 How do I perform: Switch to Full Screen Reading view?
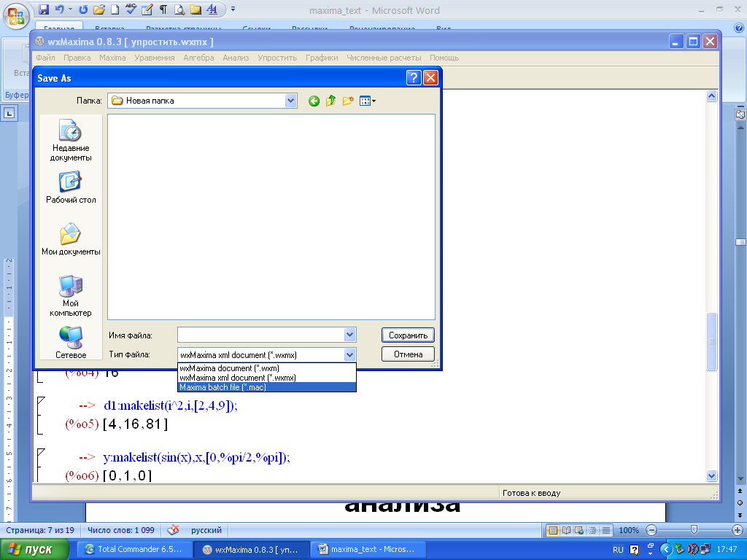click(566, 530)
